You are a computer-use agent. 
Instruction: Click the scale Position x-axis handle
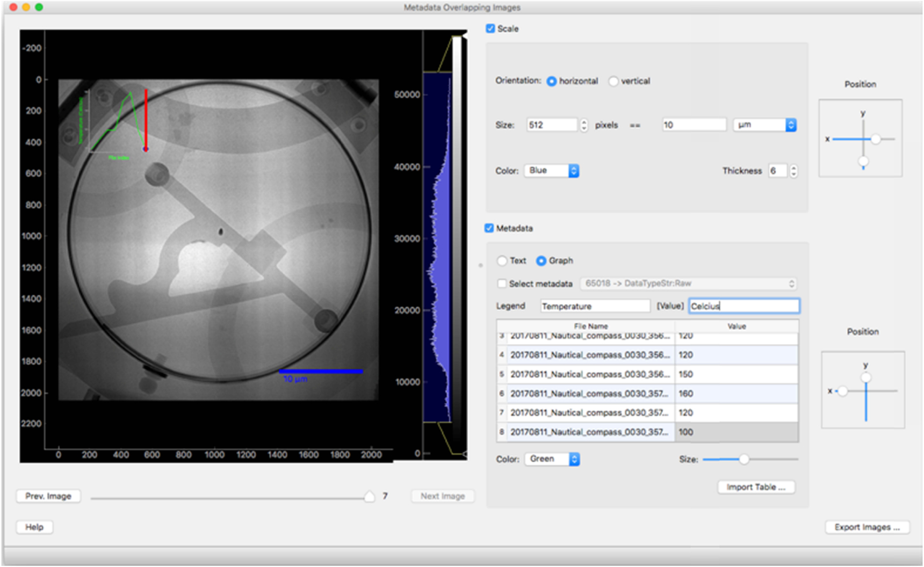point(876,139)
